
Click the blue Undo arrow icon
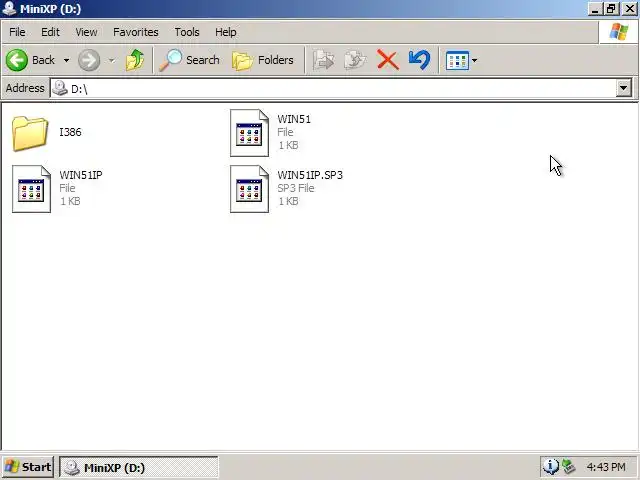pos(419,60)
